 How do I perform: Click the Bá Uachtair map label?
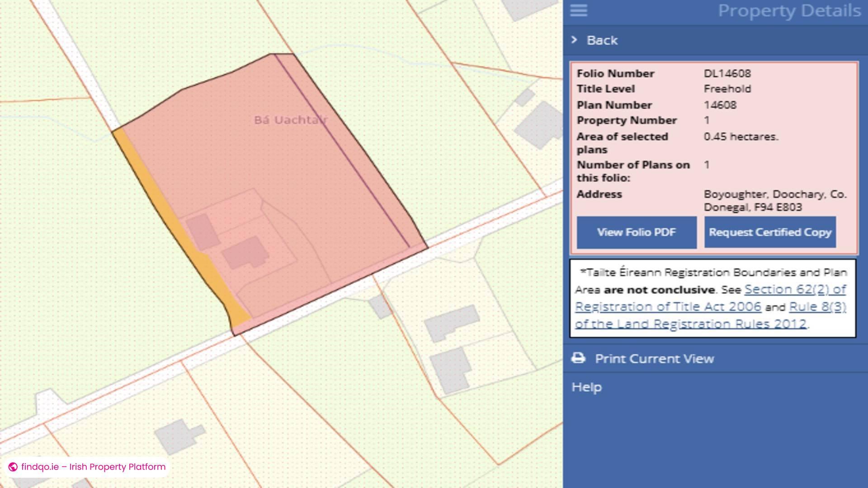pos(290,120)
